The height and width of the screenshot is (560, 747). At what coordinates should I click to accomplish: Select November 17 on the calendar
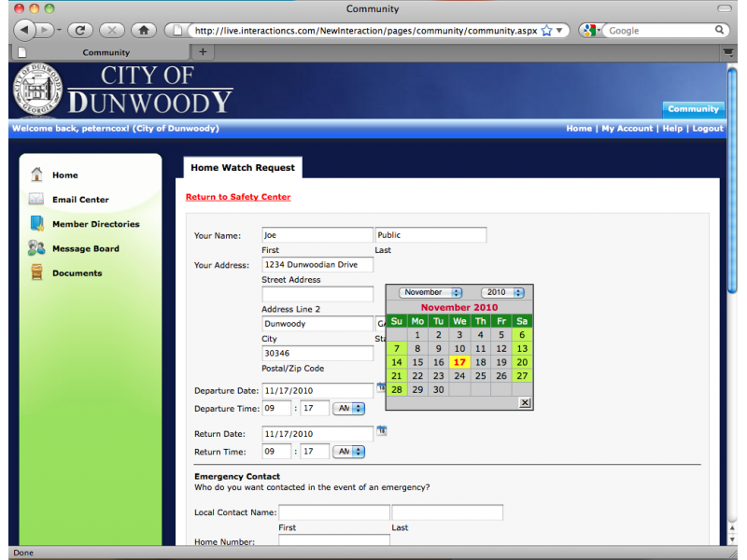pos(458,361)
